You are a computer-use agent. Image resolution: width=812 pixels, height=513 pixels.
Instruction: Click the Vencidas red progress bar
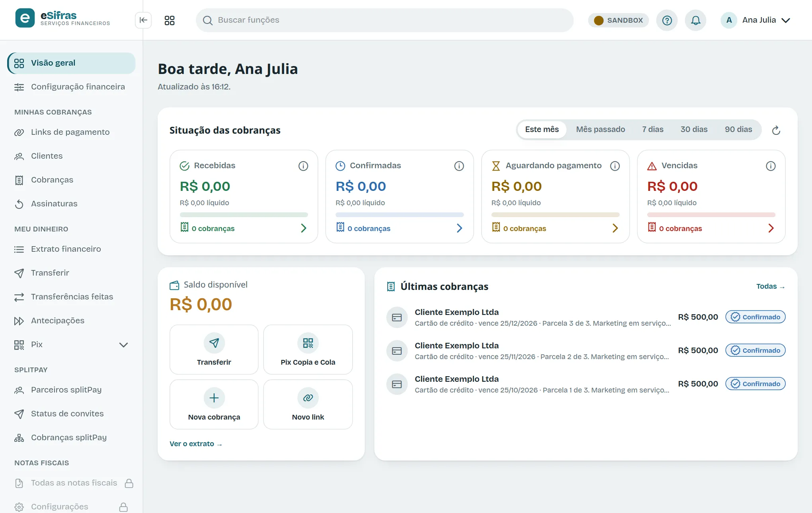[711, 215]
